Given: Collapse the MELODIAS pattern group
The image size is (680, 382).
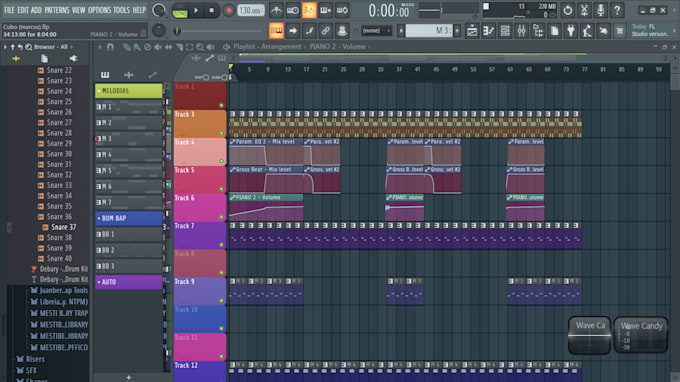Looking at the screenshot, I should pyautogui.click(x=99, y=91).
